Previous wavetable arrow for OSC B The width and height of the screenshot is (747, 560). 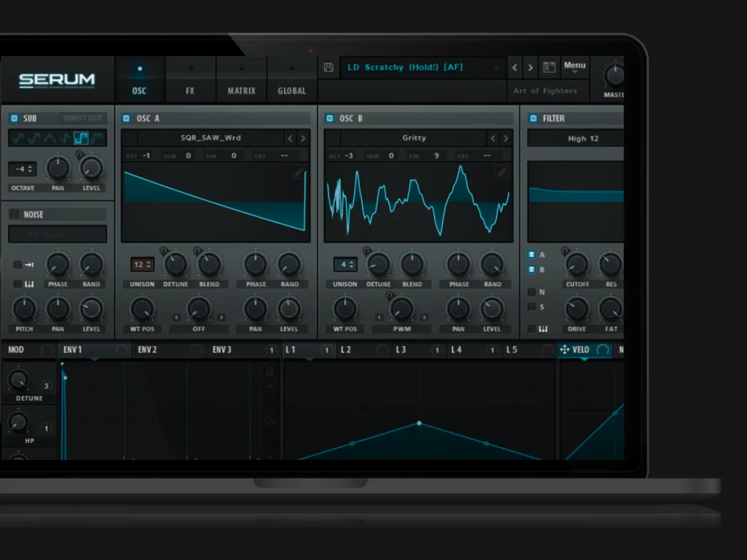(493, 138)
